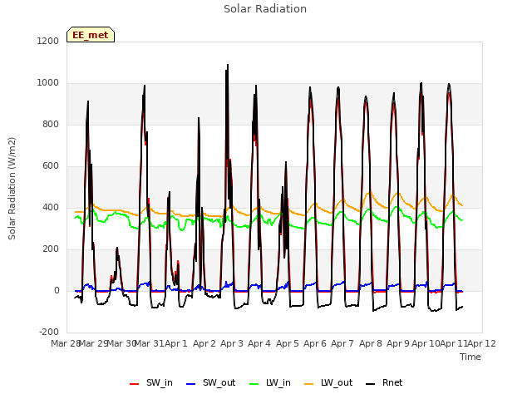Click the Apr 12 x-axis tick label

point(482,343)
